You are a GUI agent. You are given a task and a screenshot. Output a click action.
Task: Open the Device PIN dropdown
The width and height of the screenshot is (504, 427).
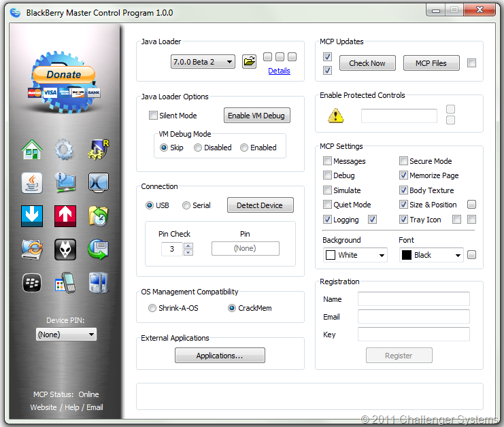(x=66, y=335)
